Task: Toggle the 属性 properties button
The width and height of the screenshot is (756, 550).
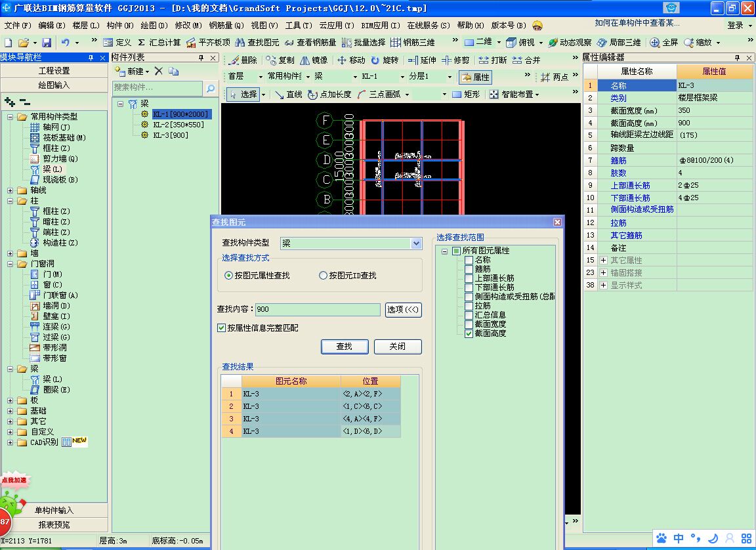Action: pos(475,77)
